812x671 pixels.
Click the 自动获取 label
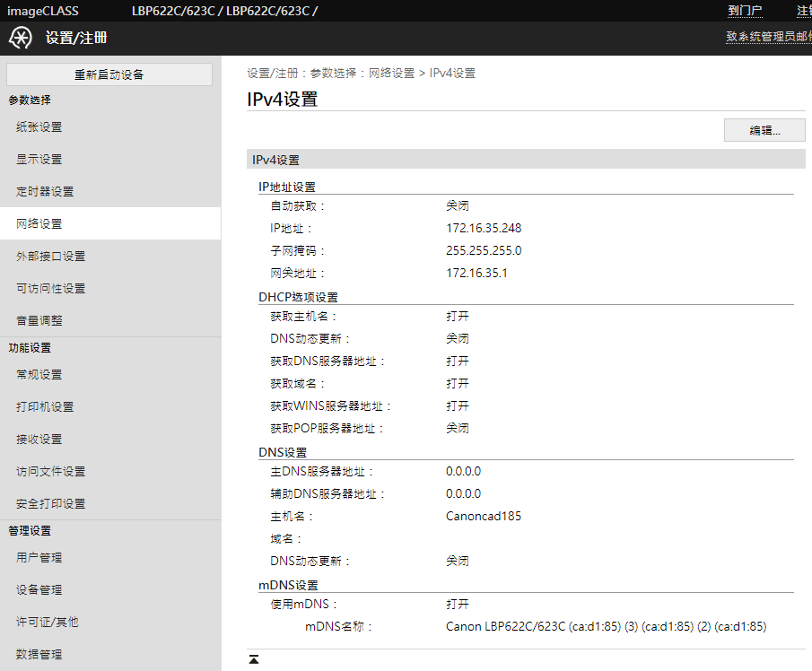tap(297, 206)
